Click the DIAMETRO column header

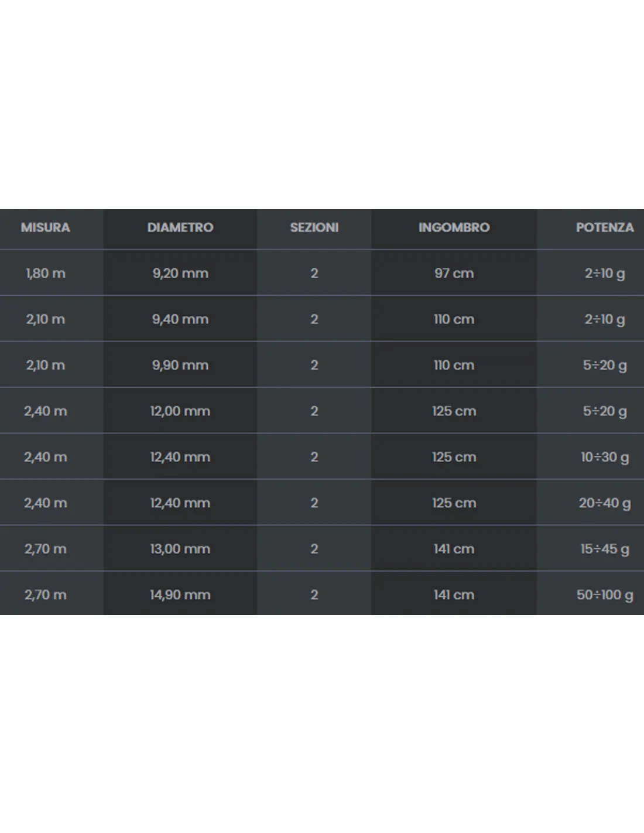(x=180, y=227)
